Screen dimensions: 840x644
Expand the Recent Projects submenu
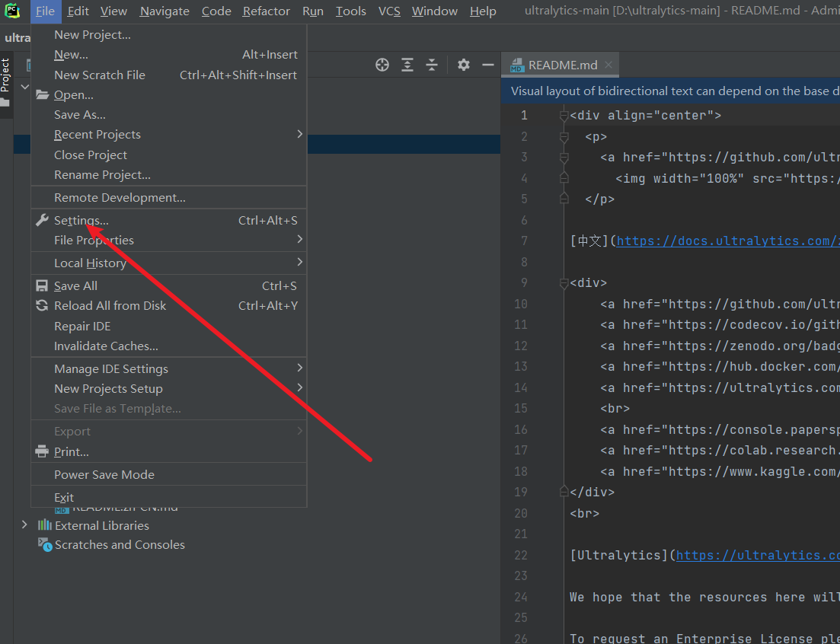coord(300,135)
